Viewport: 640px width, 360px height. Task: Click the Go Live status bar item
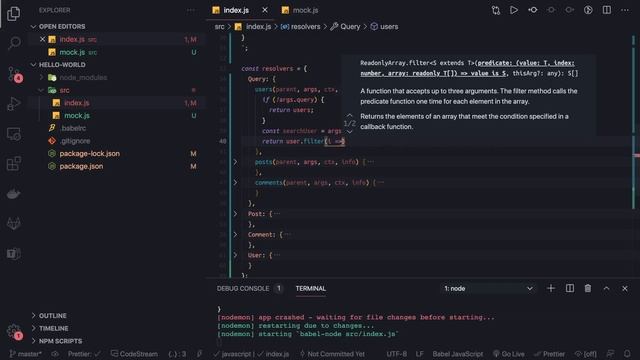508,354
